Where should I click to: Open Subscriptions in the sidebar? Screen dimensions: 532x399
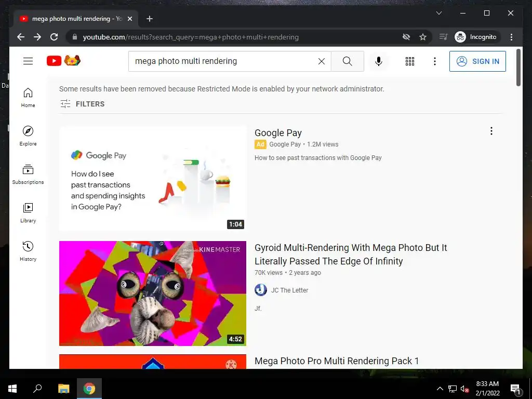point(28,175)
